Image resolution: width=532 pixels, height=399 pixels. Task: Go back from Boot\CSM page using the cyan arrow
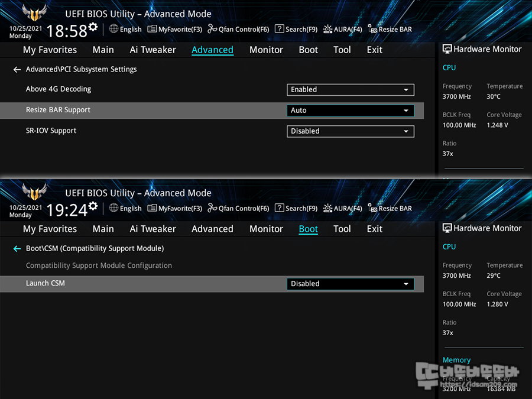tap(17, 249)
